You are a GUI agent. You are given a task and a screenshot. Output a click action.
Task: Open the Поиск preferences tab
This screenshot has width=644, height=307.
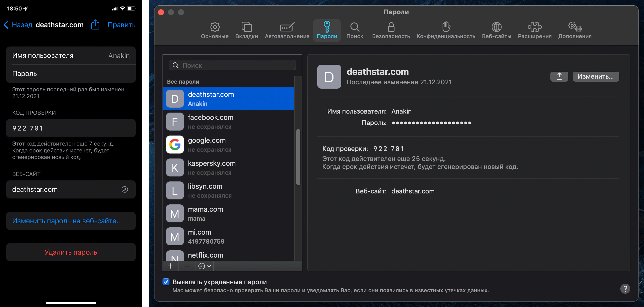click(354, 30)
